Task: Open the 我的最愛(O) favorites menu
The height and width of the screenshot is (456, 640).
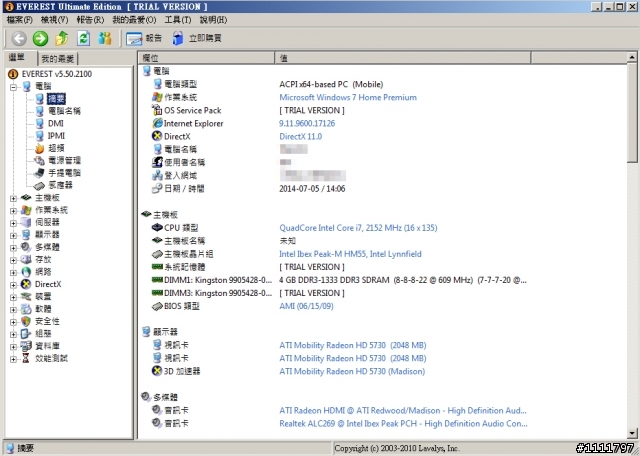Action: point(134,20)
